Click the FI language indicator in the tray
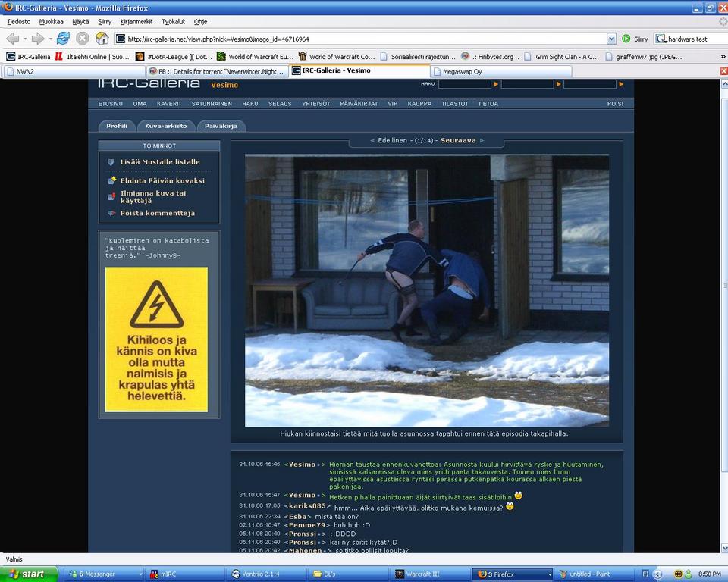 645,574
